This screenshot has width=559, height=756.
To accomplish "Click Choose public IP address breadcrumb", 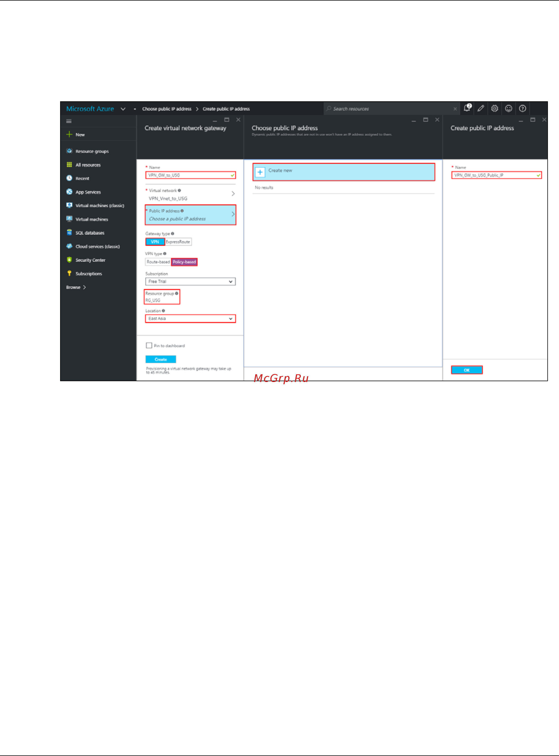I will click(167, 109).
